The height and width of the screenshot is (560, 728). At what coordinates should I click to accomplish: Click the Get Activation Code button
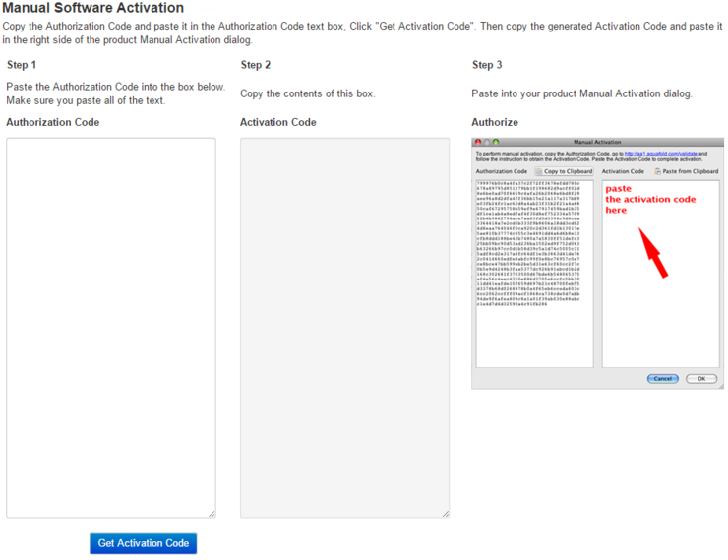(x=143, y=543)
